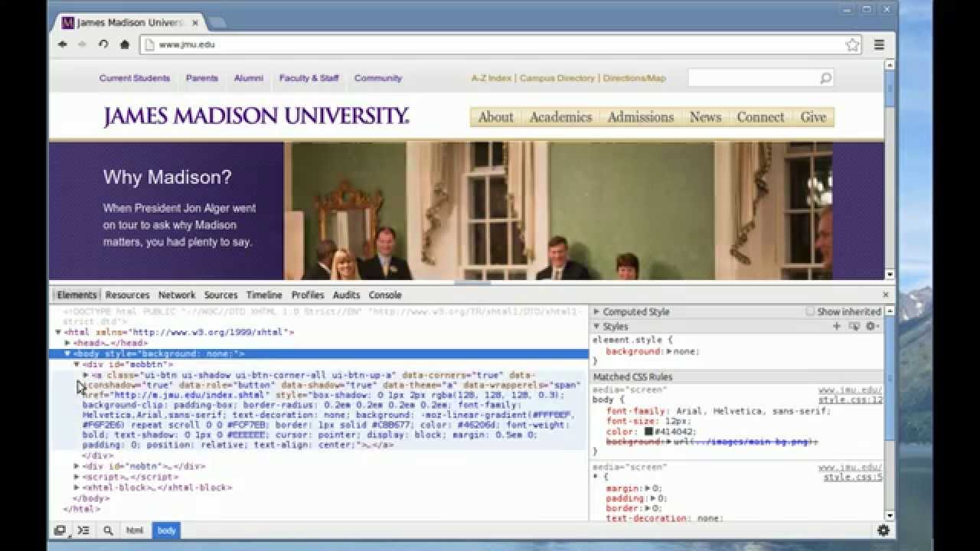
Task: Select the html breadcrumb in DevTools
Action: click(135, 530)
